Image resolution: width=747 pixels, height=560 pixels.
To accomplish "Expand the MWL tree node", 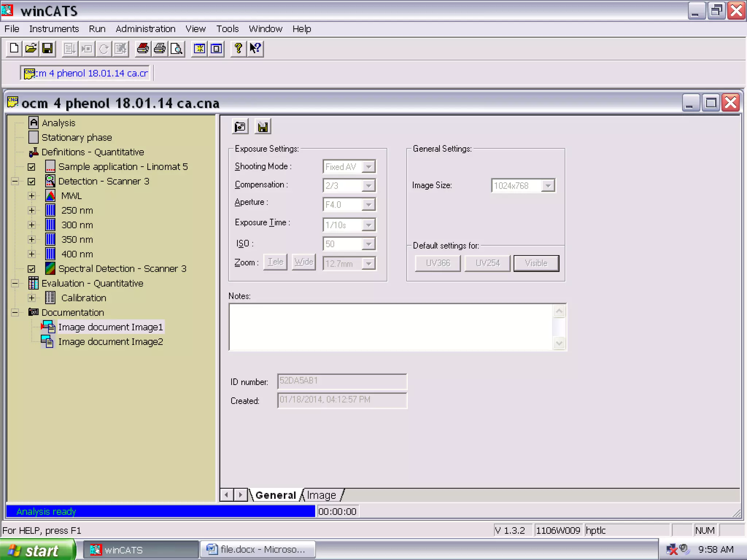I will pos(32,196).
